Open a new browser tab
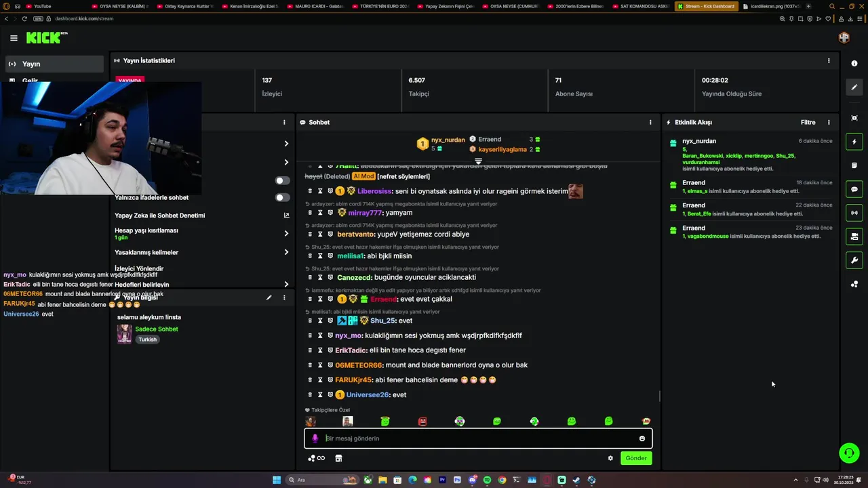 [808, 6]
